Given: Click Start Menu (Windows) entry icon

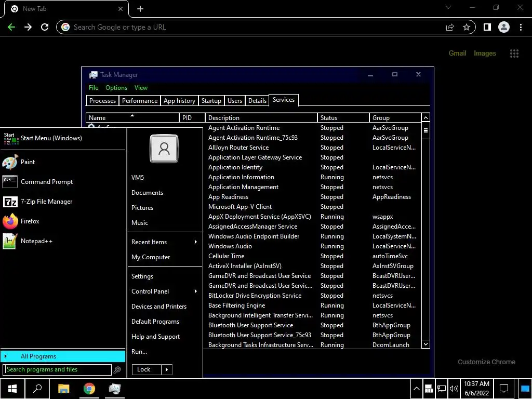Looking at the screenshot, I should (x=11, y=138).
